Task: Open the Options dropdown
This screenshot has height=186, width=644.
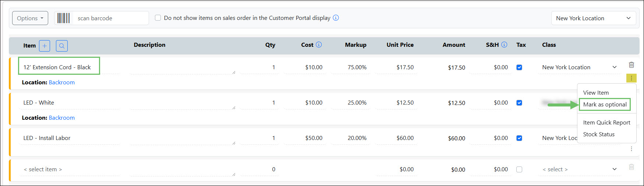Action: pyautogui.click(x=30, y=18)
